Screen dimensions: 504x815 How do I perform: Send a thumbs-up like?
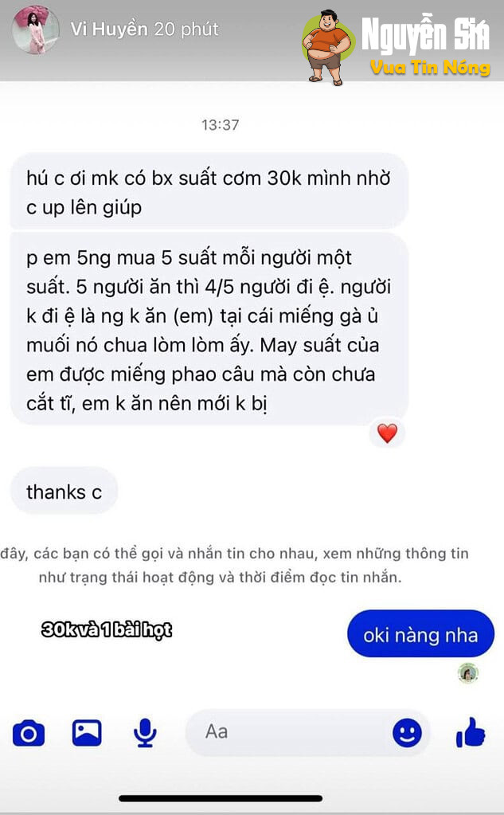coord(471,733)
